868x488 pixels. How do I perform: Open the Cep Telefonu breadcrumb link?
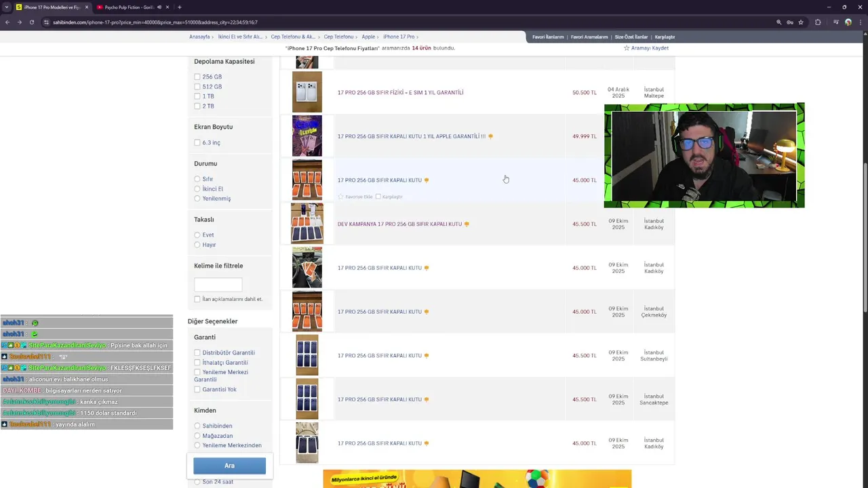tap(338, 37)
